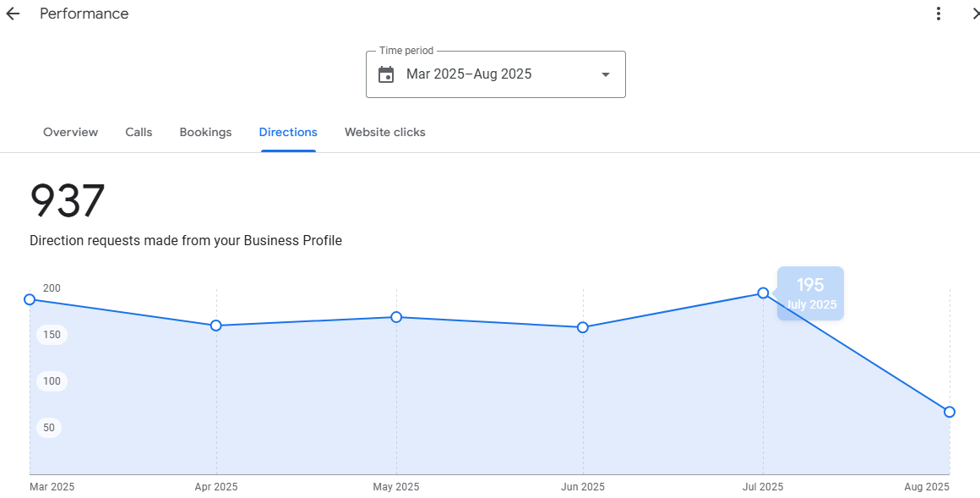
Task: Select the Mar 2025–Aug 2025 date range text
Action: tap(469, 74)
